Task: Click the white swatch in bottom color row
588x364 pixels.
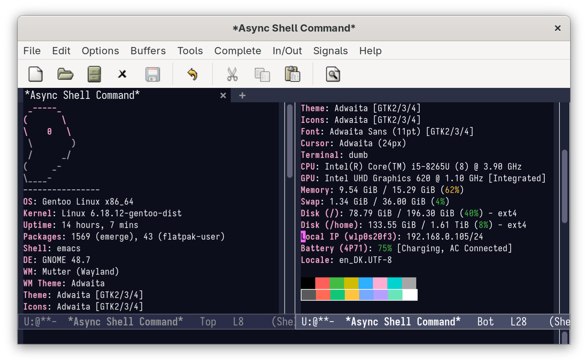Action: click(x=410, y=295)
